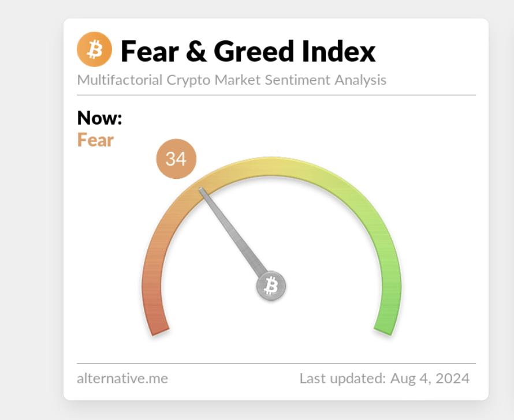
Task: Click the divider line below the subtitle
Action: (276, 95)
